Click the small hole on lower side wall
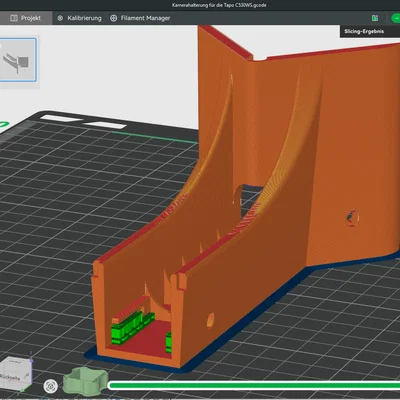Viewport: 400px width, 400px height. 211,320
